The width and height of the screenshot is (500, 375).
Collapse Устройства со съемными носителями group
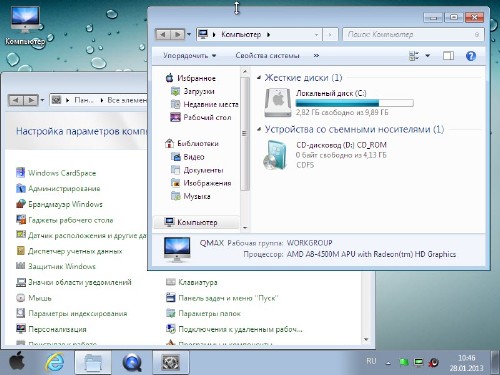click(259, 129)
